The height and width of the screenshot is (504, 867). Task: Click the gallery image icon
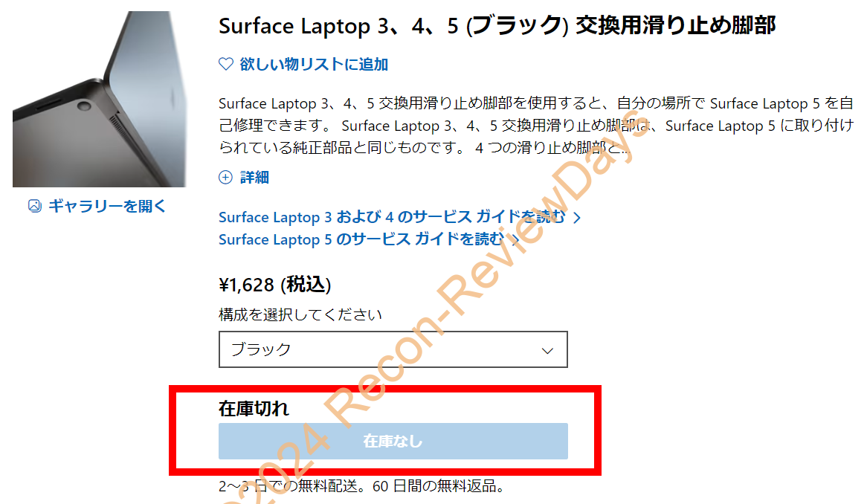[34, 206]
